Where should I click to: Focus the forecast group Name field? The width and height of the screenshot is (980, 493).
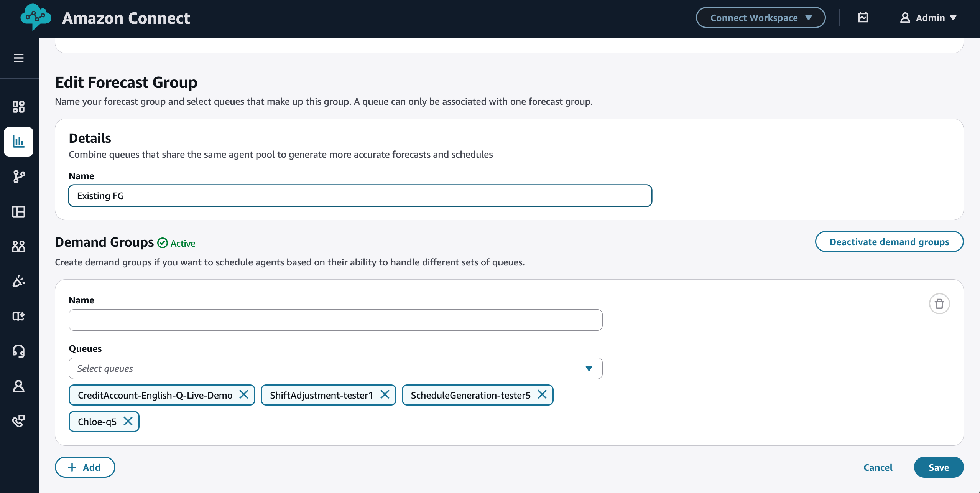(360, 196)
